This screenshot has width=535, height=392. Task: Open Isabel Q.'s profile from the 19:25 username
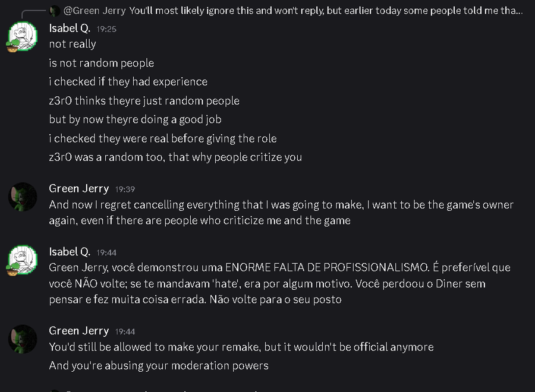(x=70, y=28)
